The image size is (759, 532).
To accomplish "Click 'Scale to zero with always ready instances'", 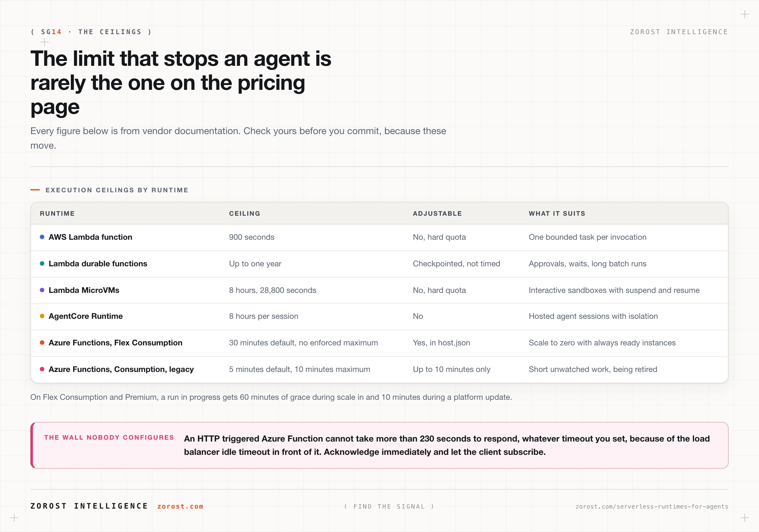I will pyautogui.click(x=602, y=343).
